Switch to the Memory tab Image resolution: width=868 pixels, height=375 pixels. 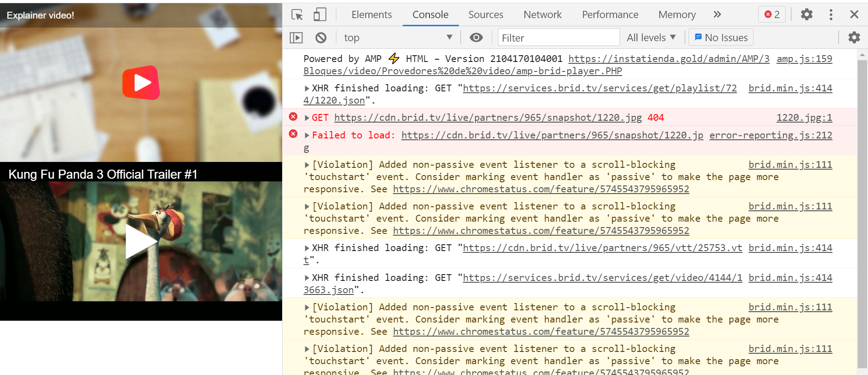pyautogui.click(x=677, y=14)
